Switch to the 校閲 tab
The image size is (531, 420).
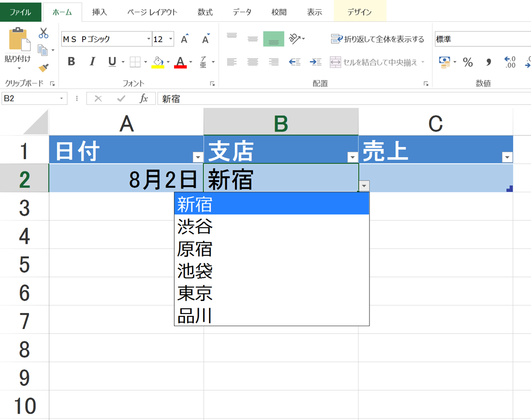(x=279, y=12)
